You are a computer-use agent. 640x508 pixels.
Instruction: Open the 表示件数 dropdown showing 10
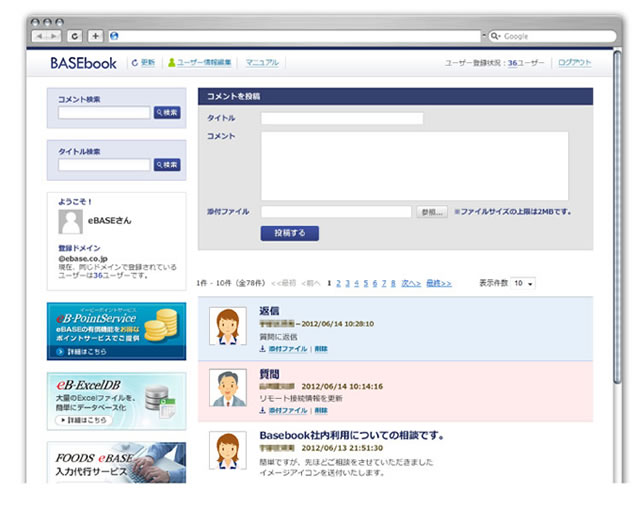523,283
